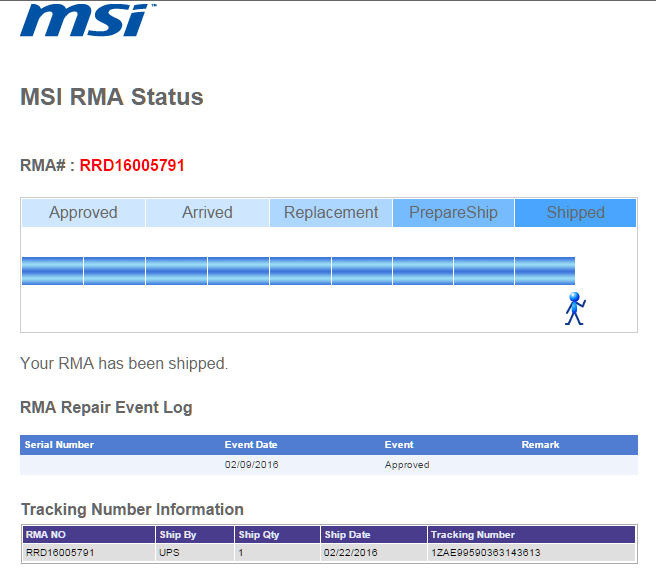The width and height of the screenshot is (656, 580).
Task: Click the Ship Qty column header
Action: coord(277,534)
